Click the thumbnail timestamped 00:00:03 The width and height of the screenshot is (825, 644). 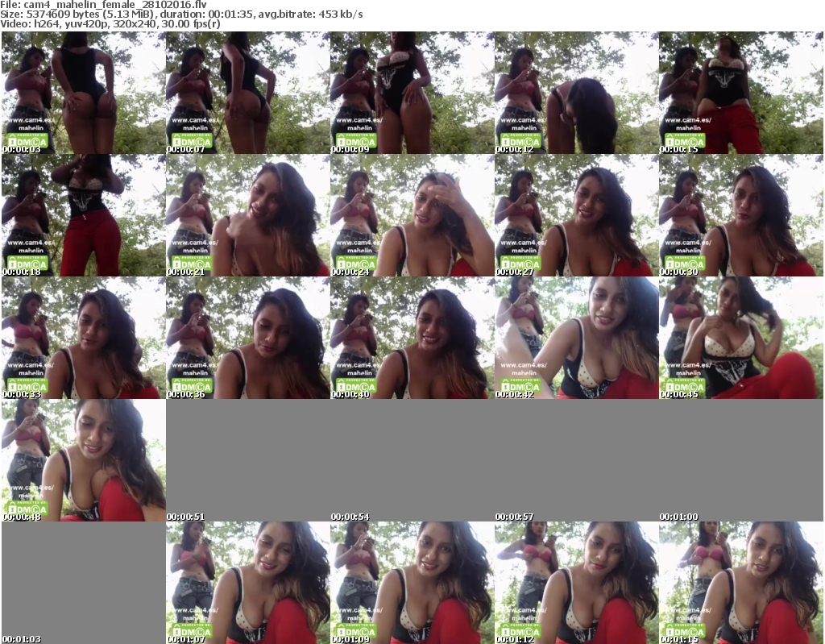[x=83, y=93]
